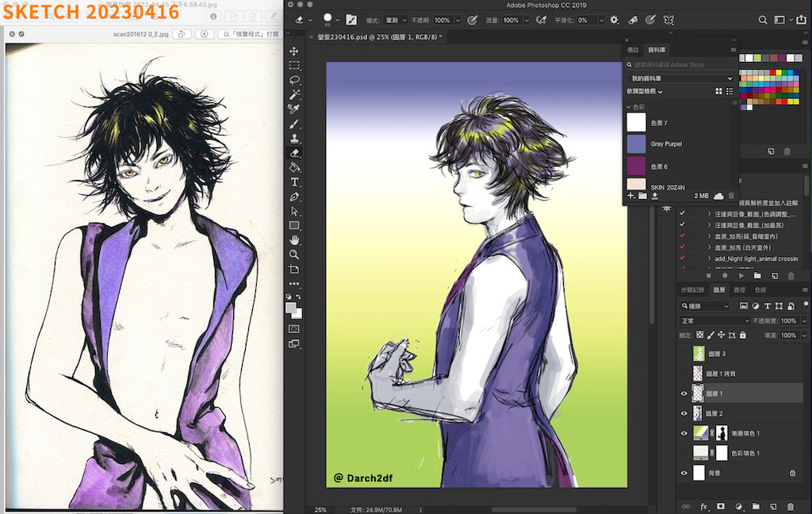This screenshot has height=514, width=812.
Task: Open 不透明 opacity dropdown in options bar
Action: point(458,20)
